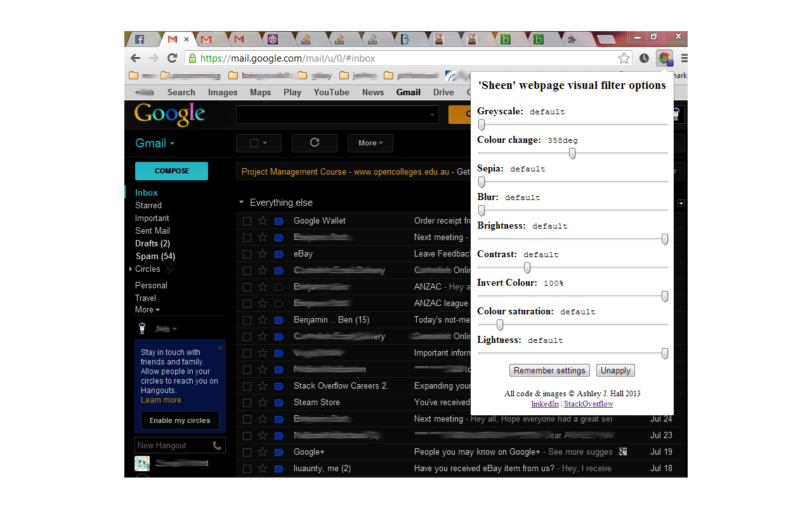Screen dimensions: 812x508
Task: Tick the checkbox for Steam Store email
Action: coord(247,403)
